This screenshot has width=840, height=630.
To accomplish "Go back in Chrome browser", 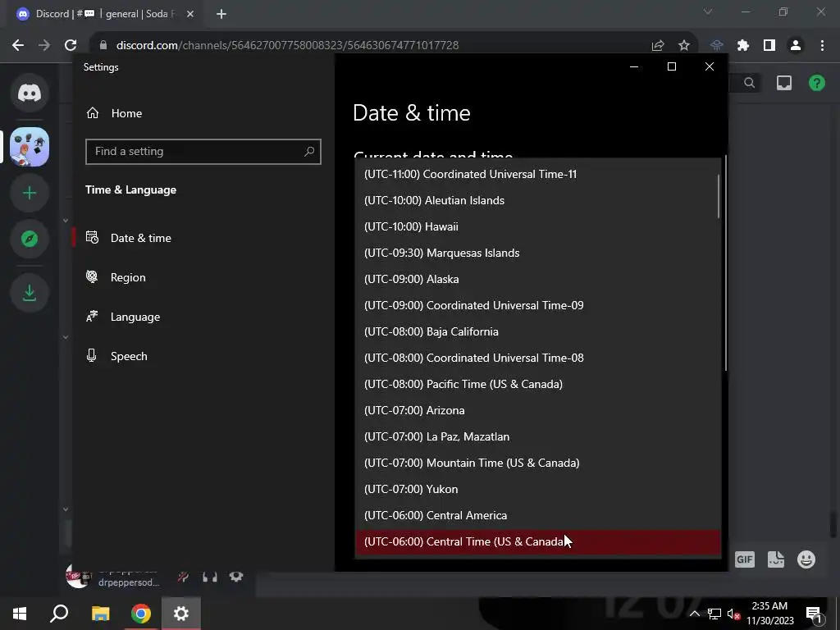I will [x=18, y=46].
